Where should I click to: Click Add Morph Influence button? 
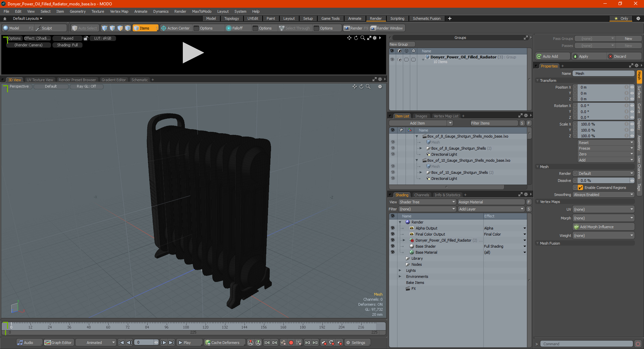603,227
